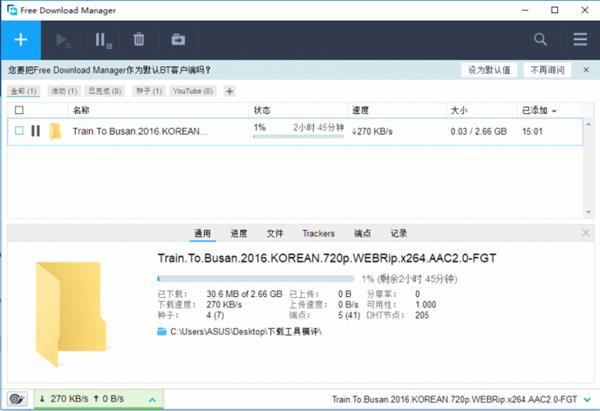Open the blue download folder path icon

(x=162, y=331)
